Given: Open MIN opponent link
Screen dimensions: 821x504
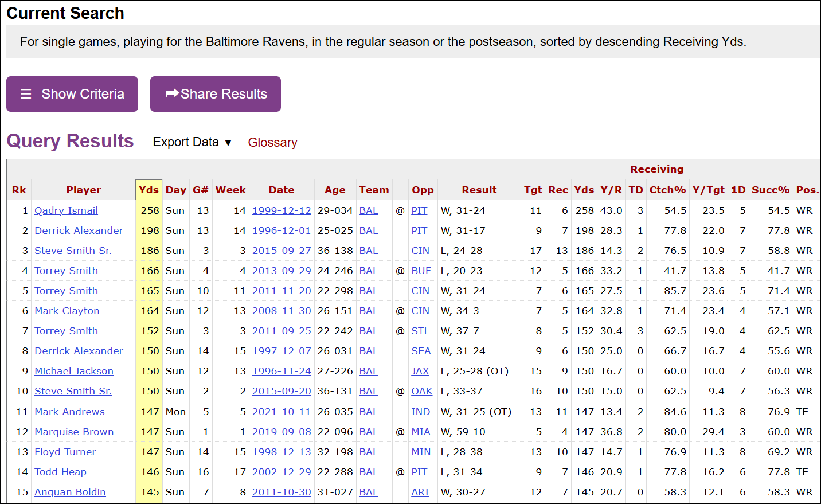Looking at the screenshot, I should (421, 452).
